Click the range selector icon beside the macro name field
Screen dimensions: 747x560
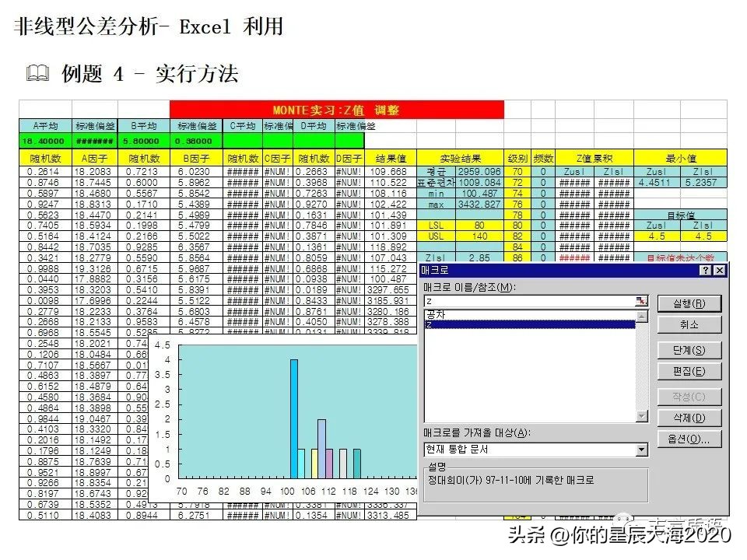click(643, 300)
